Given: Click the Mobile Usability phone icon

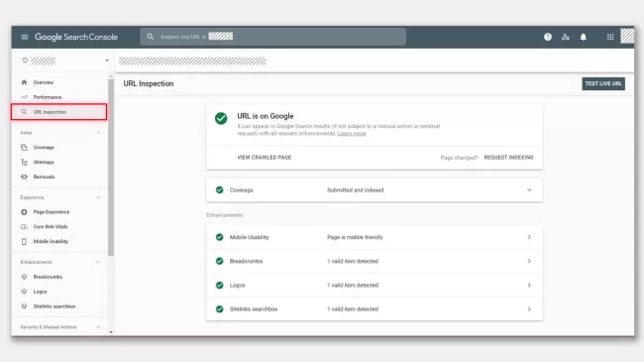Looking at the screenshot, I should 24,241.
